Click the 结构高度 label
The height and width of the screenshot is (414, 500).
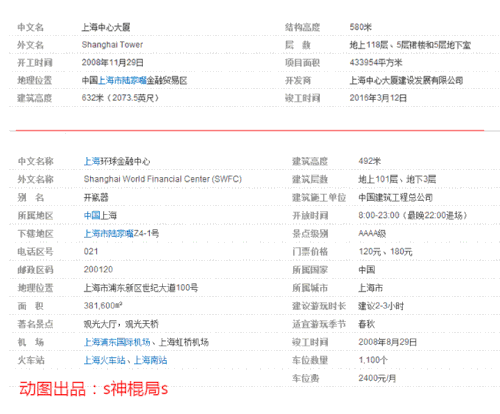303,27
